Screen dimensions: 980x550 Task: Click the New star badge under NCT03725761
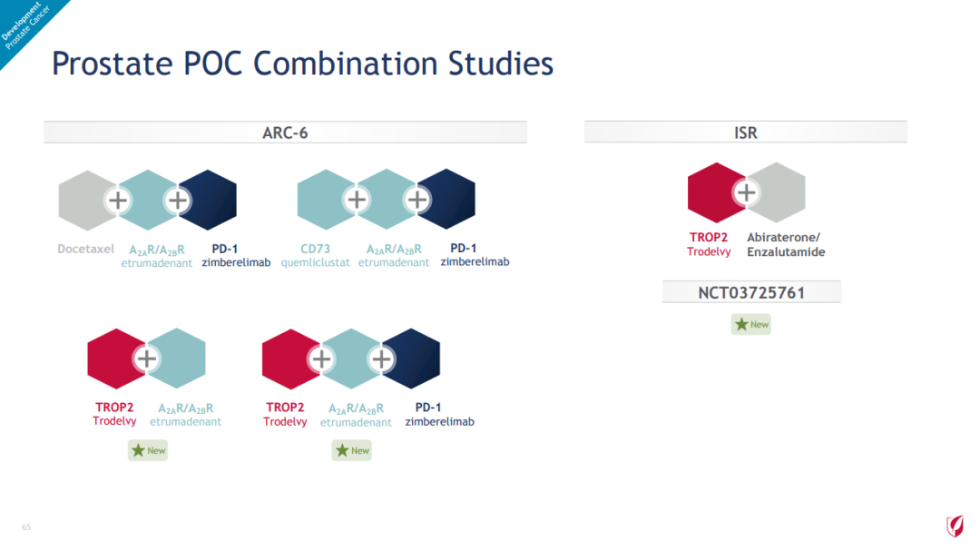pyautogui.click(x=751, y=324)
